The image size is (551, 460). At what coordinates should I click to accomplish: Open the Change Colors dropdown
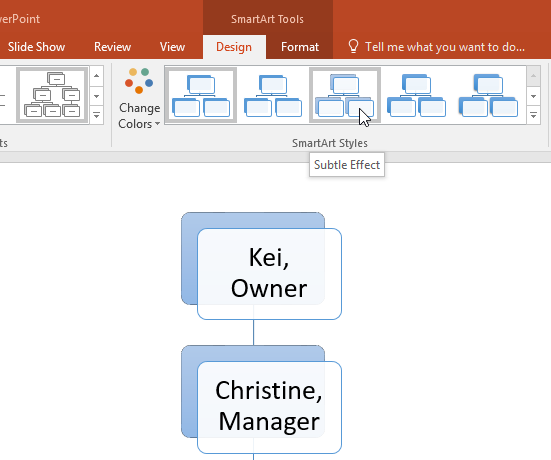pyautogui.click(x=139, y=98)
